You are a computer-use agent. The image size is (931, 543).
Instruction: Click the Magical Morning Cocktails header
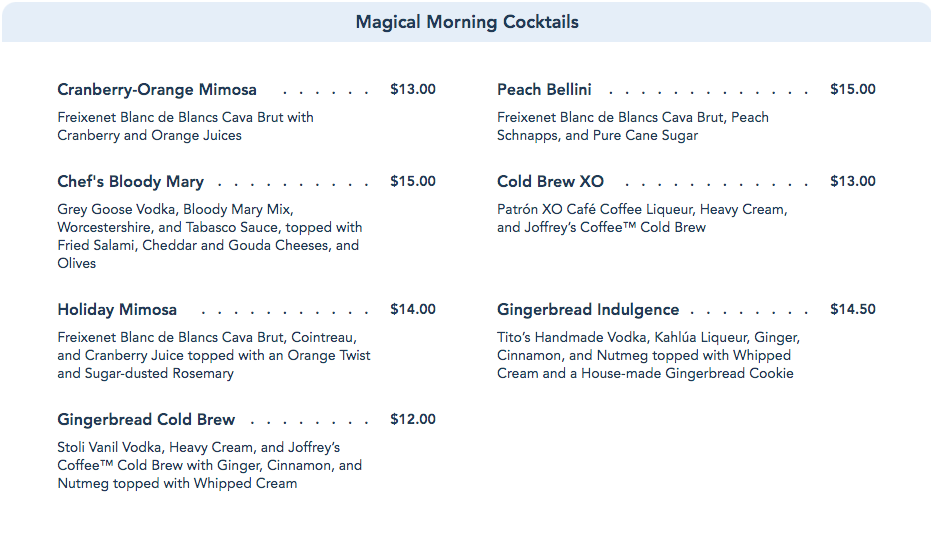(466, 22)
